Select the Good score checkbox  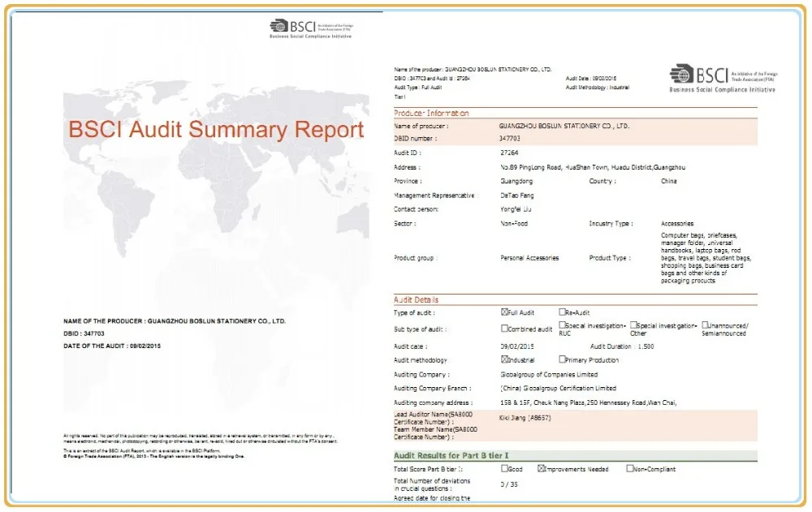point(505,469)
